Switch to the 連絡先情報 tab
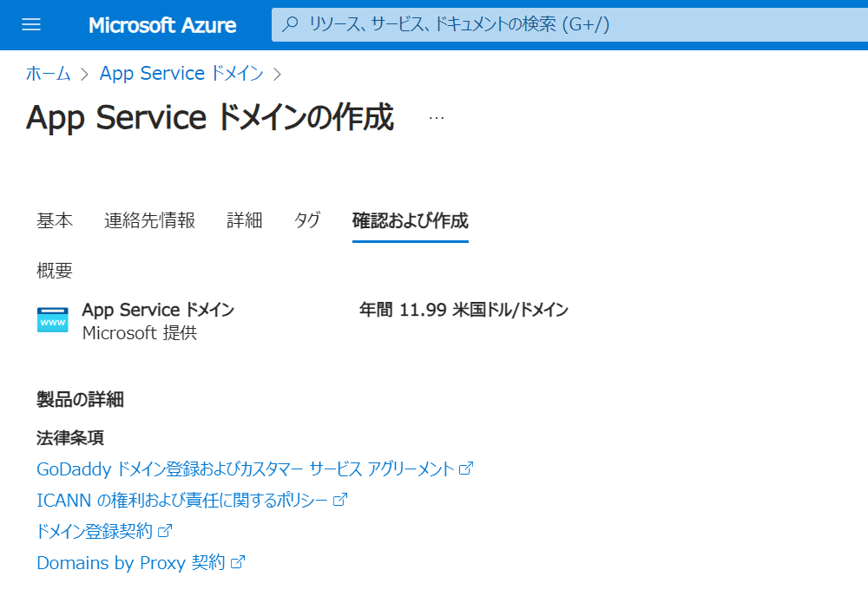This screenshot has height=616, width=868. point(149,220)
